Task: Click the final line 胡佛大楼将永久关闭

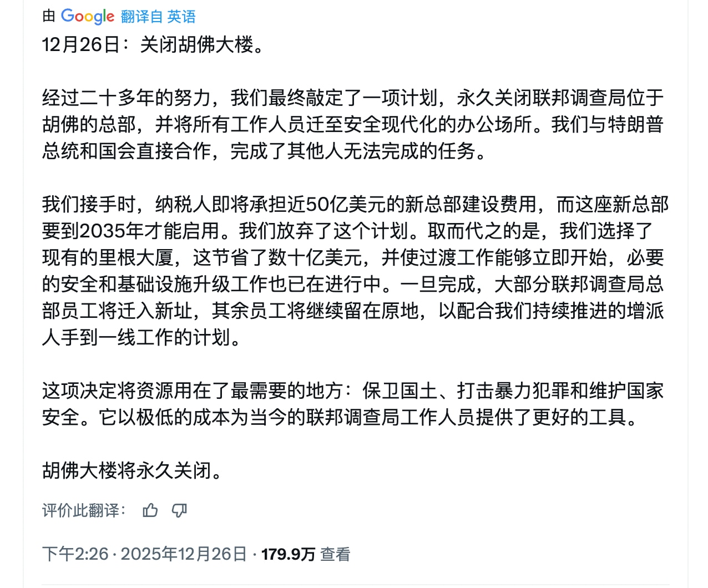Action: tap(132, 472)
